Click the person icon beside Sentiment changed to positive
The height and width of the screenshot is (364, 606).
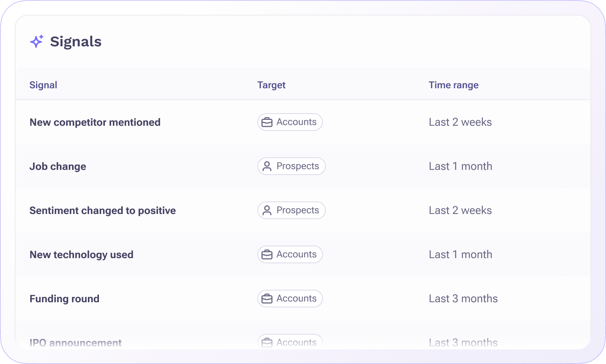click(x=268, y=210)
